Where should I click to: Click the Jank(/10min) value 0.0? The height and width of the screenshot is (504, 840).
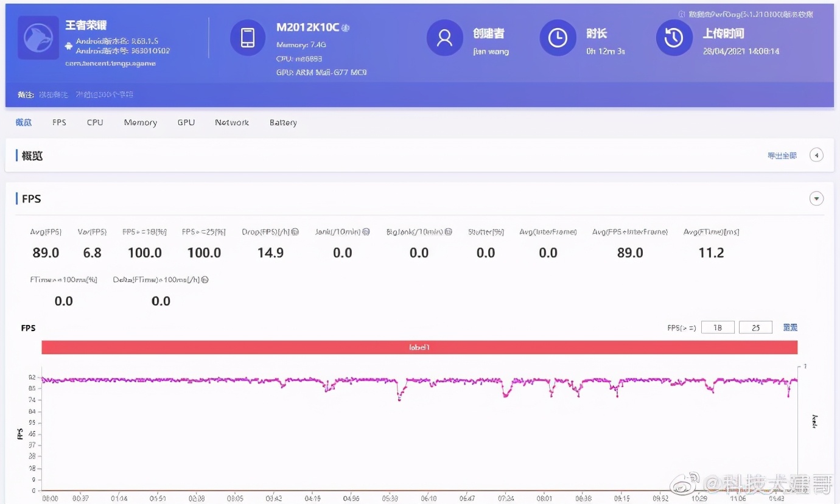pyautogui.click(x=343, y=253)
